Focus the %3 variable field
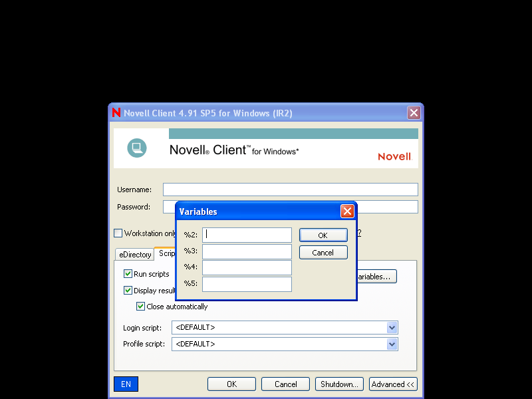This screenshot has width=532, height=399. tap(247, 251)
